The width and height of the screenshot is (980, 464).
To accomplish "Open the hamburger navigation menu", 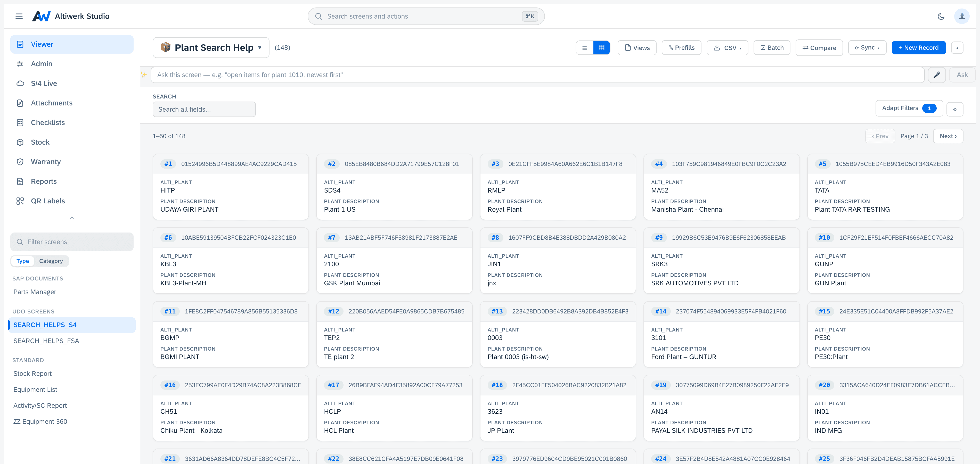I will [x=19, y=16].
